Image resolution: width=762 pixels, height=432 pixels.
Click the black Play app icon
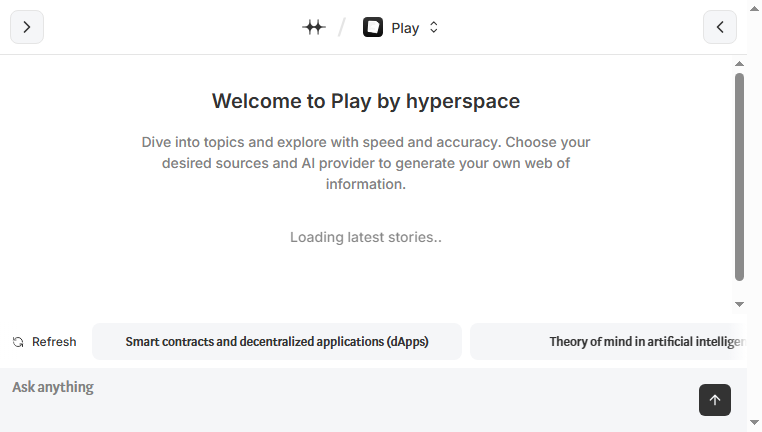click(373, 27)
